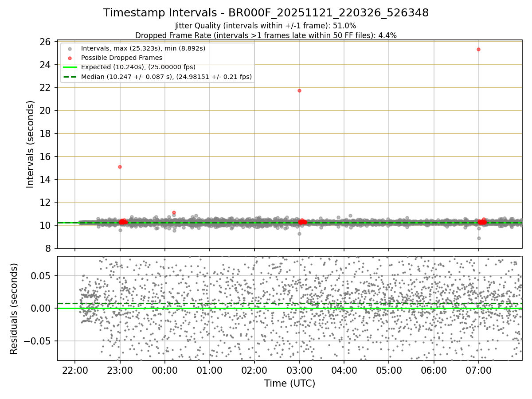This screenshot has height=399, width=532.
Task: Click the 'Residuals (seconds)' y-axis label
Action: coord(14,309)
